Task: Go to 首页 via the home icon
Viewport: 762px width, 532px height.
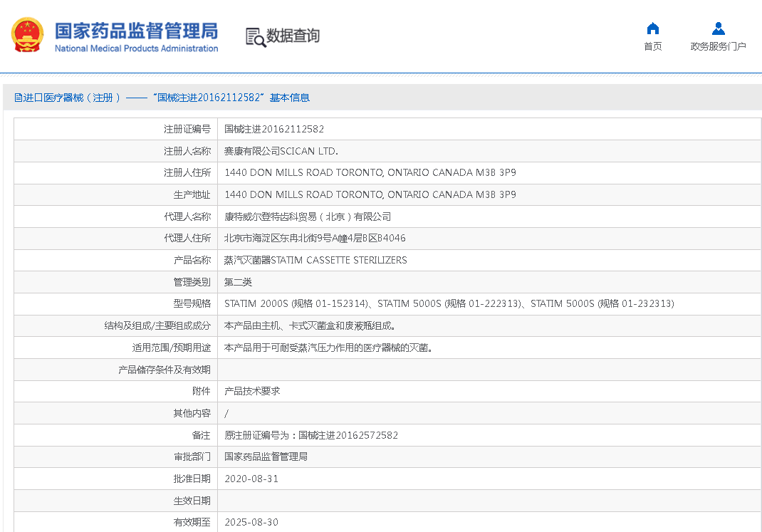Action: point(652,28)
